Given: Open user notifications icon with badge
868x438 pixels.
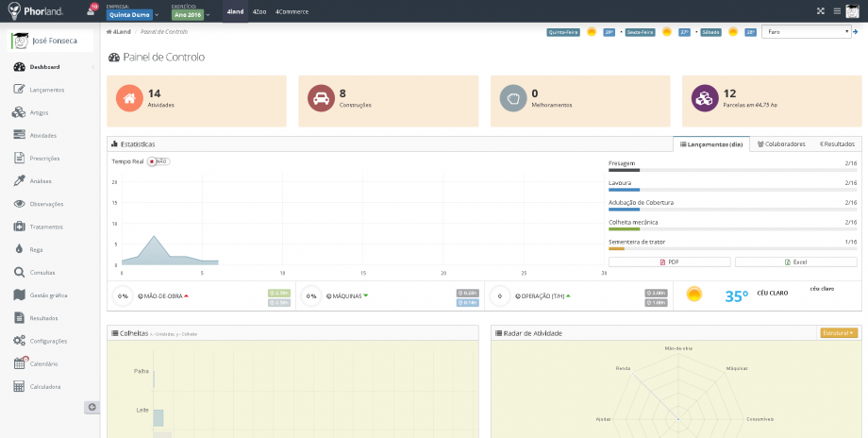Looking at the screenshot, I should click(x=92, y=10).
